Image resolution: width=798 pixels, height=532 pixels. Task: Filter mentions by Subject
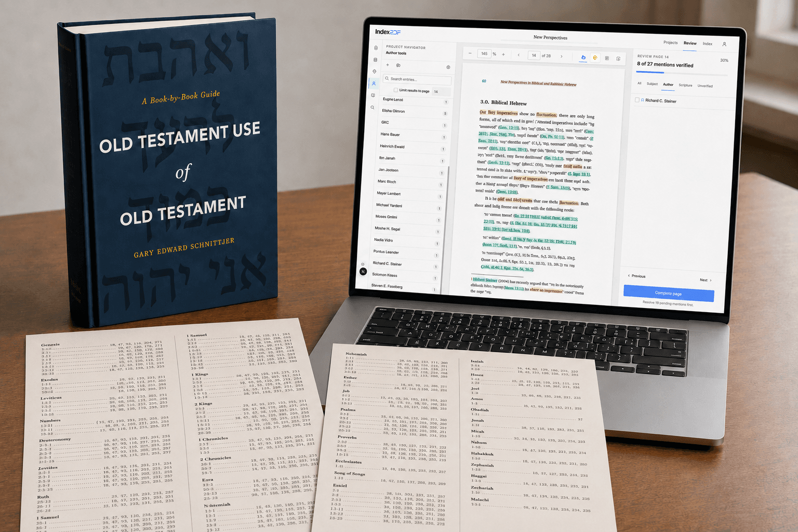click(x=652, y=84)
